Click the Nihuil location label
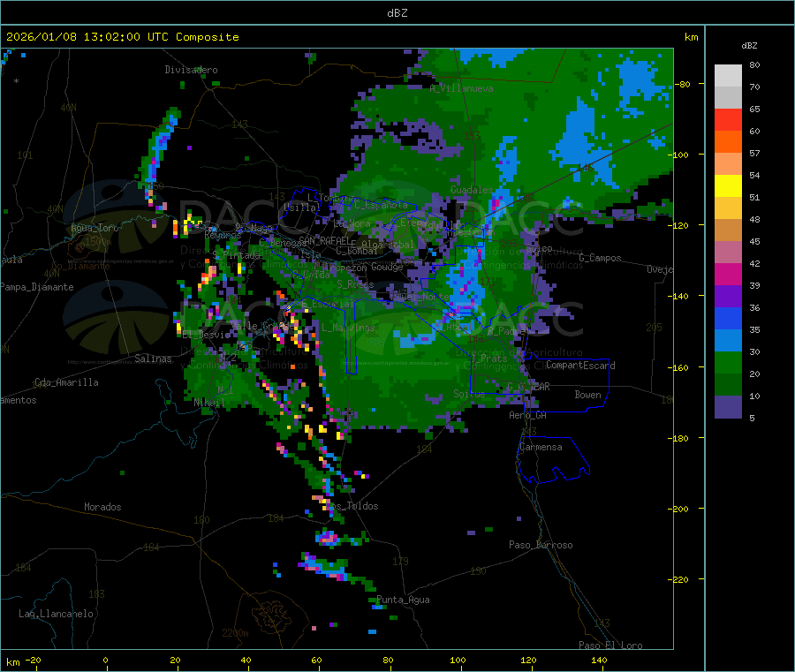The height and width of the screenshot is (672, 795). [x=209, y=403]
